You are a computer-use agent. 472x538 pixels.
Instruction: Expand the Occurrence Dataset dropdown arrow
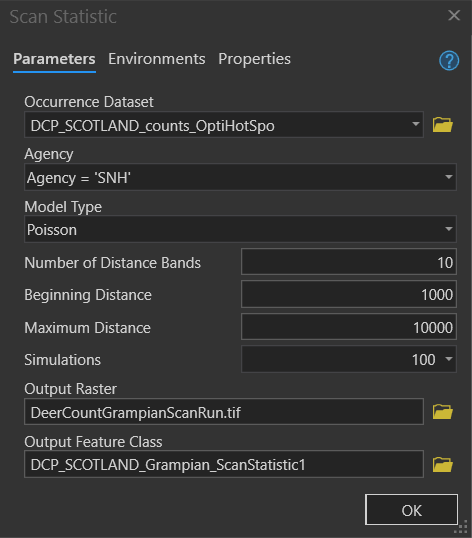[x=415, y=124]
